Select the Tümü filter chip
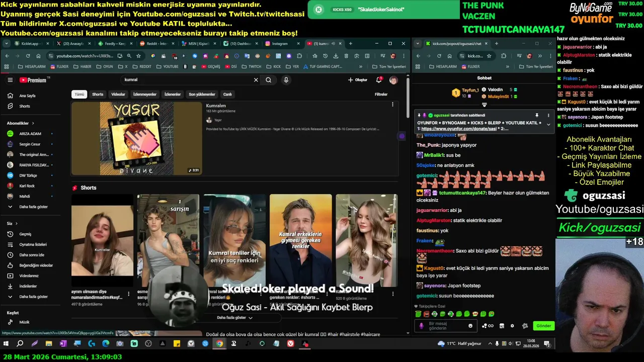The image size is (644, 362). click(79, 94)
